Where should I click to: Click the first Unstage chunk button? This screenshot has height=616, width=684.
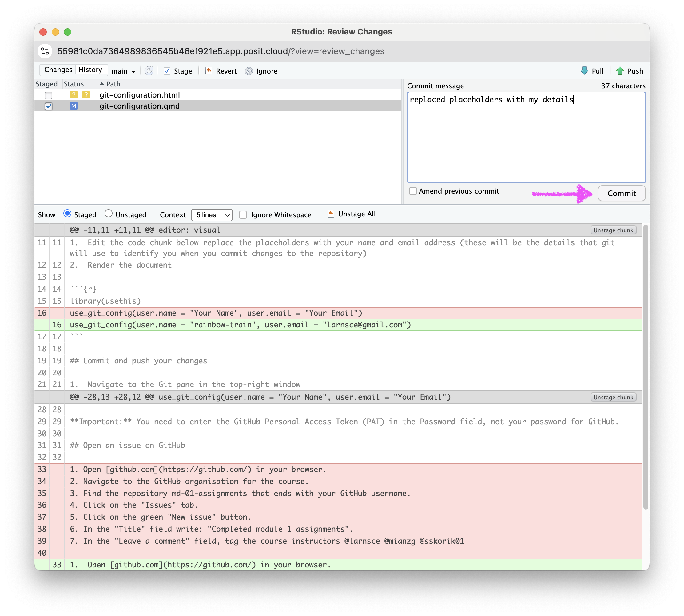613,230
